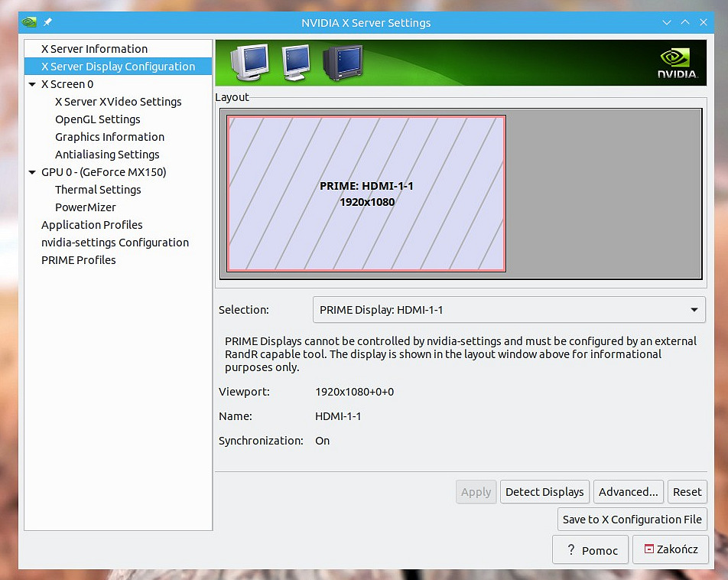Image resolution: width=728 pixels, height=580 pixels.
Task: Maximize the NVIDIA X Server Settings window
Action: pyautogui.click(x=685, y=22)
